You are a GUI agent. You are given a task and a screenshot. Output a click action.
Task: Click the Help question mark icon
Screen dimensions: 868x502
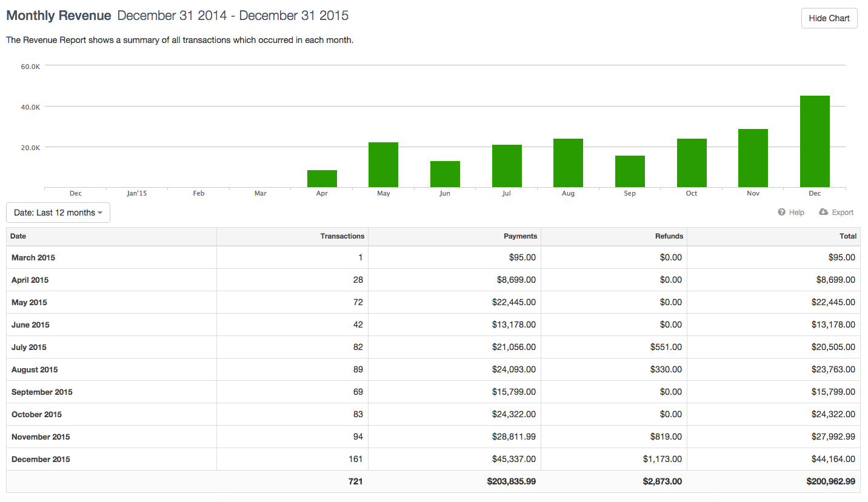[782, 212]
